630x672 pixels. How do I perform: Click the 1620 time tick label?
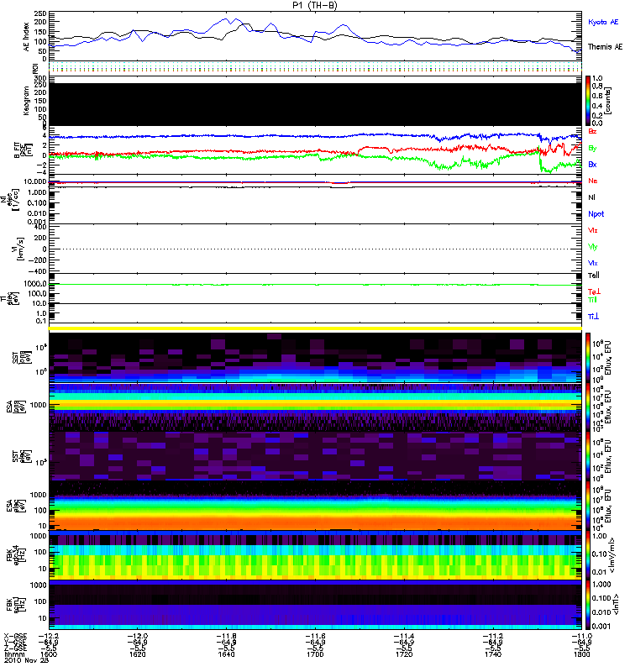(x=138, y=654)
